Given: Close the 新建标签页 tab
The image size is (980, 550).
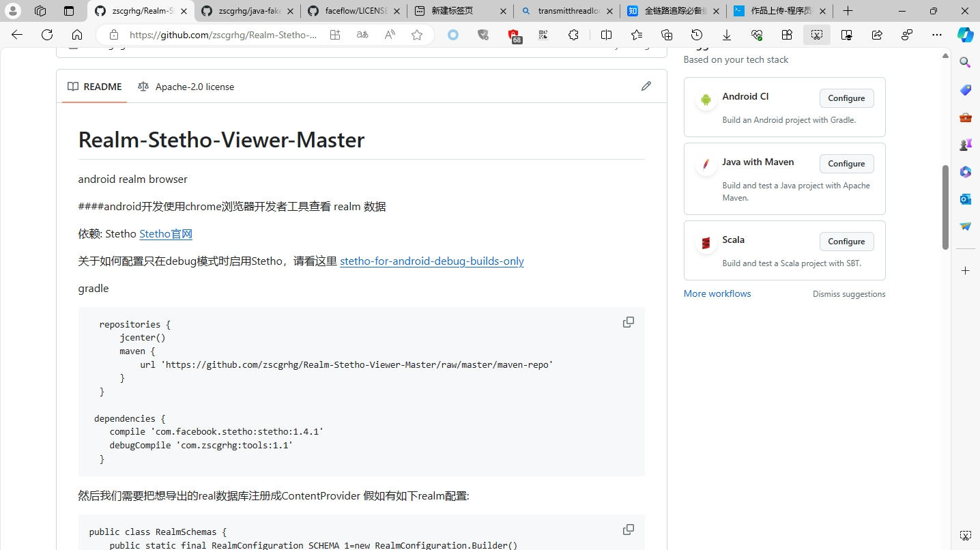Looking at the screenshot, I should click(503, 11).
